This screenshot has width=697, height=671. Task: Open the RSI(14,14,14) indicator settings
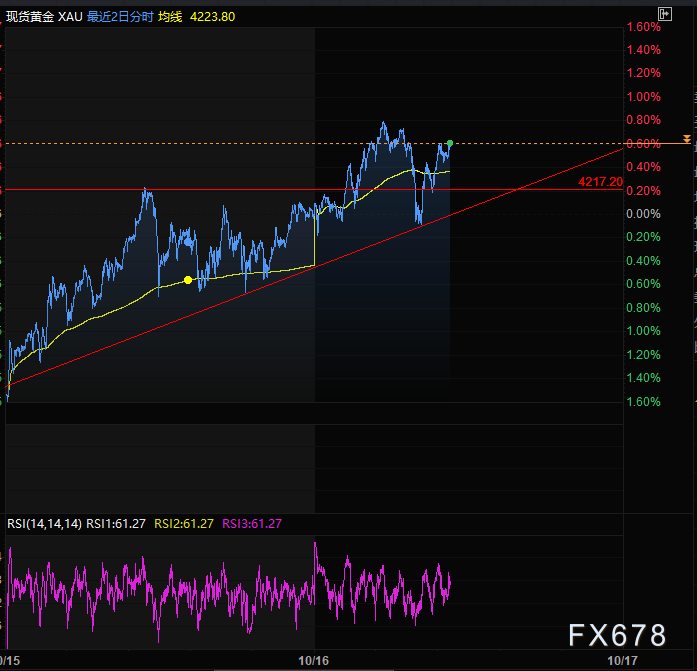click(44, 523)
